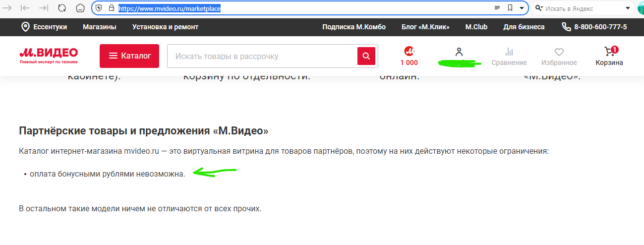Submit search with red magnifier button
The image size is (644, 245).
tap(366, 56)
